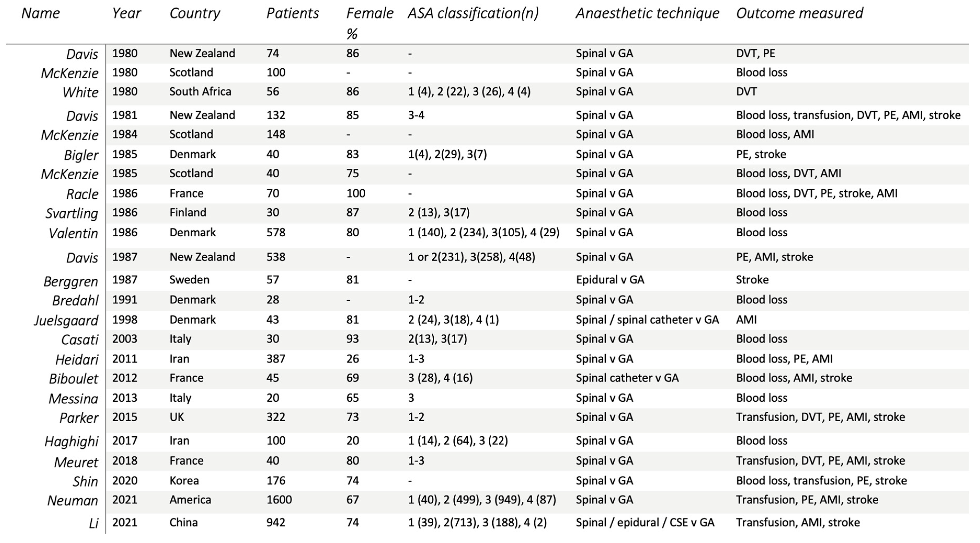Select "Neuman" in the Name column
980x543 pixels.
[72, 501]
